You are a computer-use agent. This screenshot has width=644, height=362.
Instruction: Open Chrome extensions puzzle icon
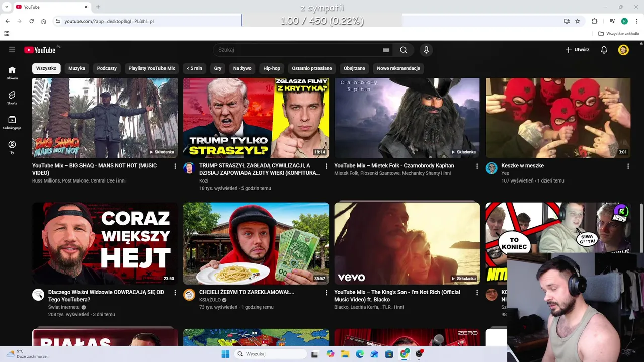[x=594, y=21]
